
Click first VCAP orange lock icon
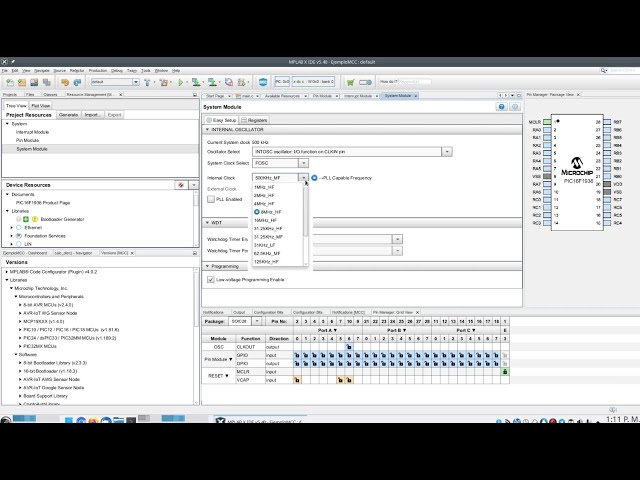(297, 380)
